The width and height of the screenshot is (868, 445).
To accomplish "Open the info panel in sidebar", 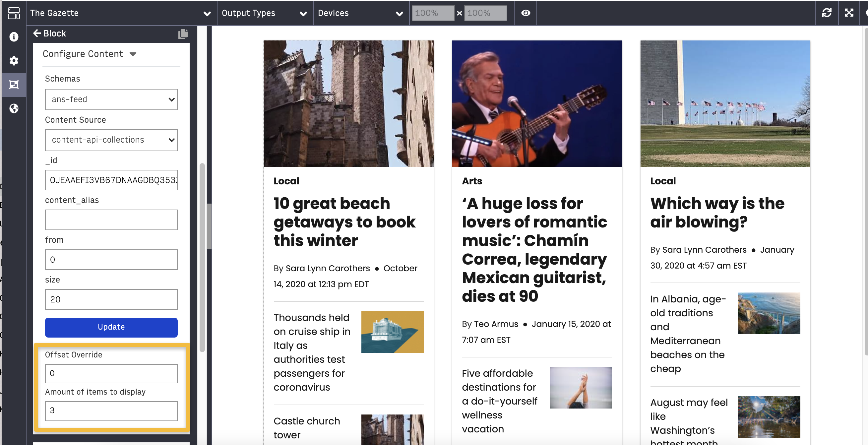I will pyautogui.click(x=14, y=37).
